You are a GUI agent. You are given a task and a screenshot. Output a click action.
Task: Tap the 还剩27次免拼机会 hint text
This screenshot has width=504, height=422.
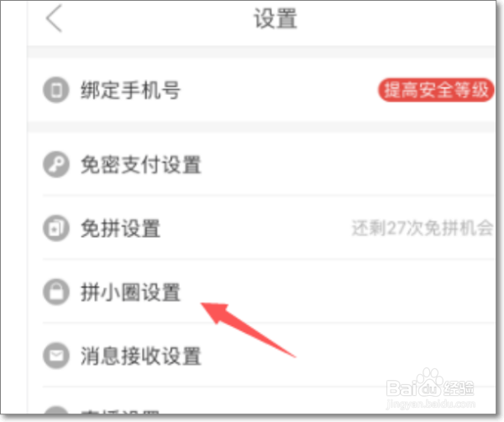pyautogui.click(x=422, y=228)
